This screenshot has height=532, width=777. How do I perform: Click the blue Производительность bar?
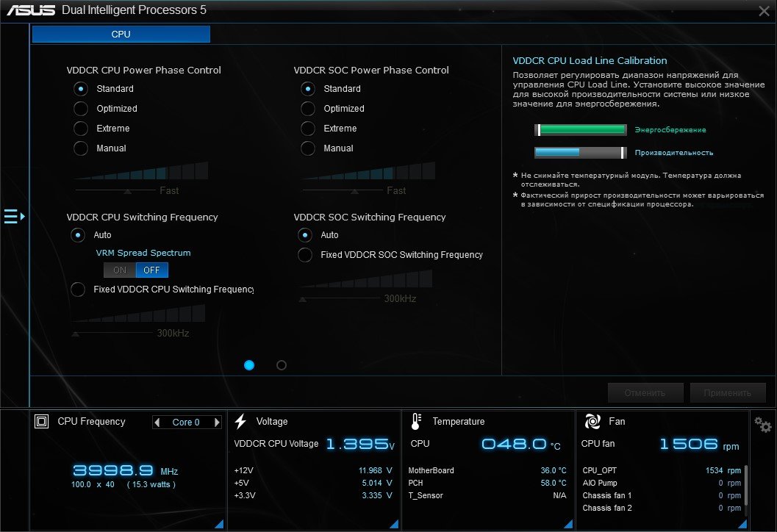click(x=581, y=153)
